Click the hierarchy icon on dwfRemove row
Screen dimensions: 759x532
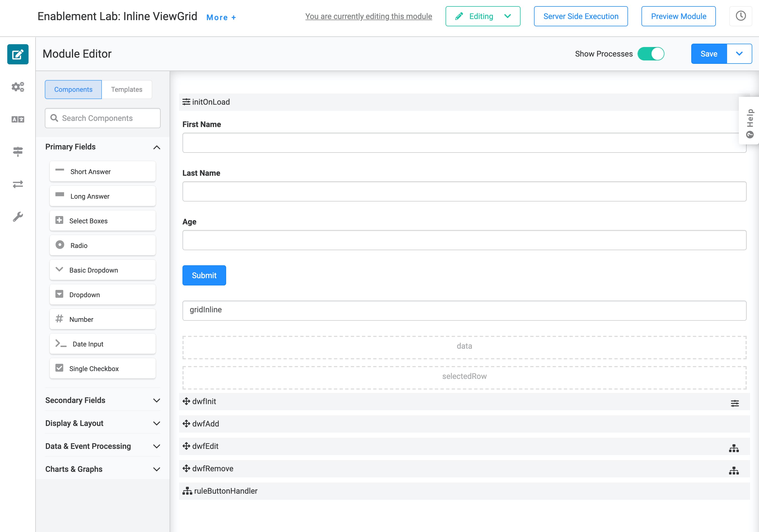[734, 470]
